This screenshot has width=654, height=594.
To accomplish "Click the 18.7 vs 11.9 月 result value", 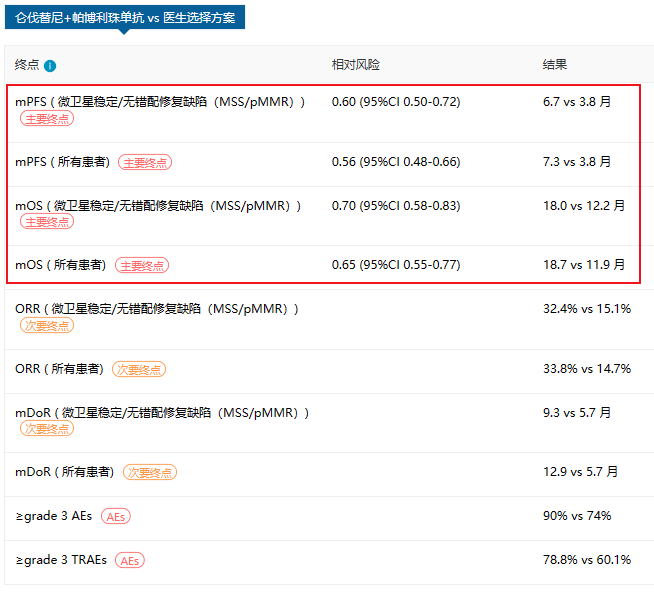I will 584,266.
